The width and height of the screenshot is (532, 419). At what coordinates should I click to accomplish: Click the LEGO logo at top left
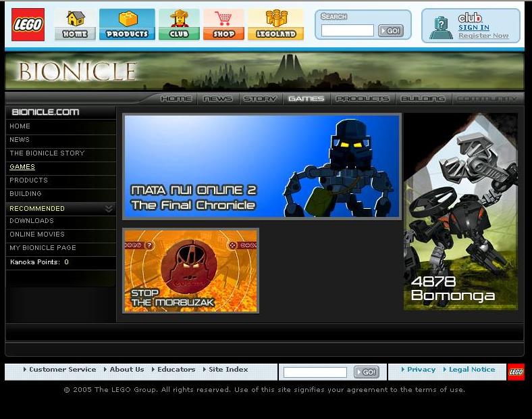(x=28, y=25)
